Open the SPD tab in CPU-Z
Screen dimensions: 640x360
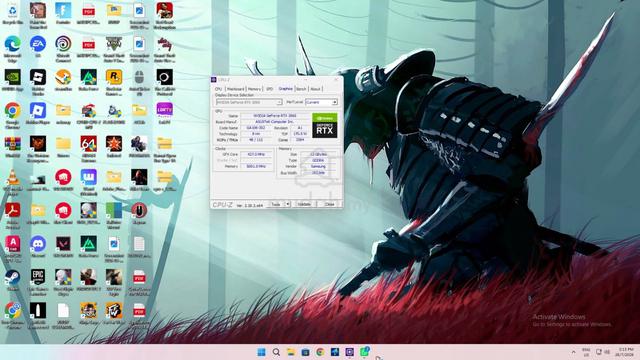269,89
